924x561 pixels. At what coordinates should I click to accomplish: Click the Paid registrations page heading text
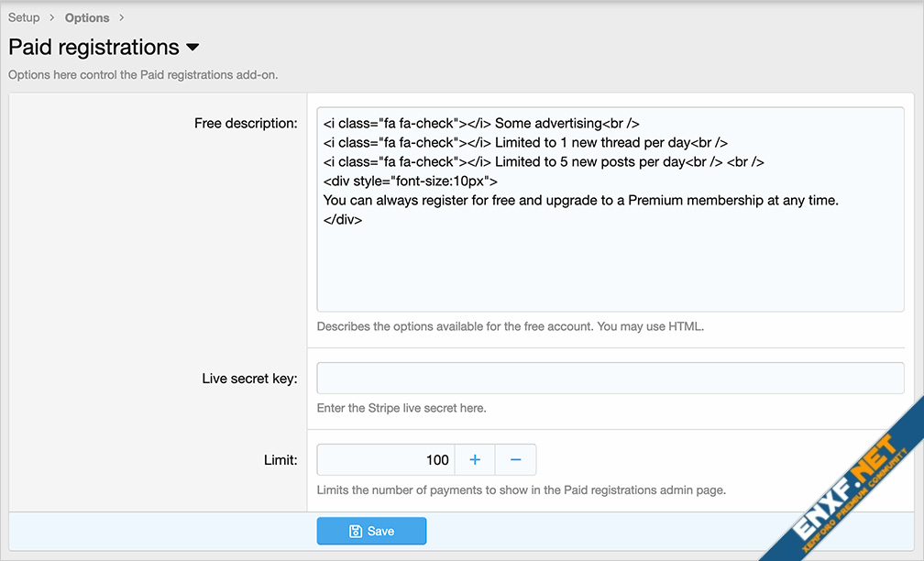coord(93,48)
